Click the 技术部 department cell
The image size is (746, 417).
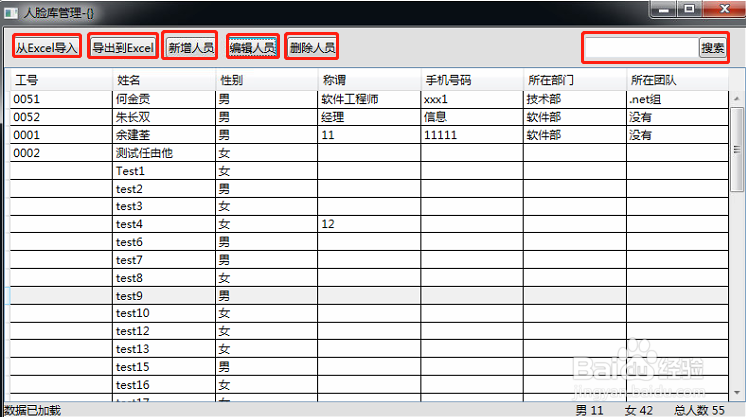[575, 99]
